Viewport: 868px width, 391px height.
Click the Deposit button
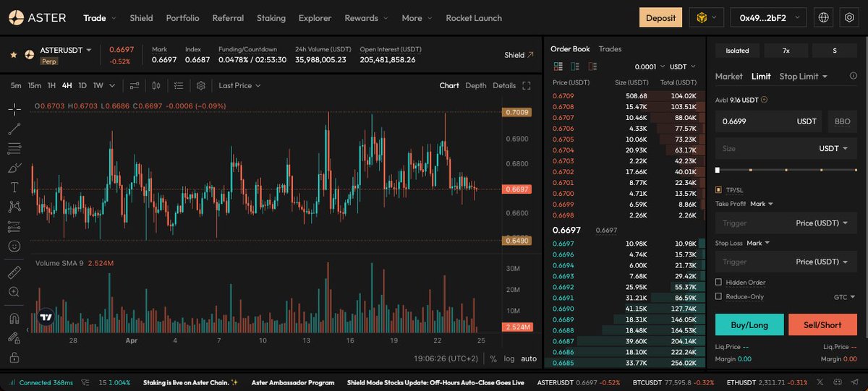pos(660,17)
